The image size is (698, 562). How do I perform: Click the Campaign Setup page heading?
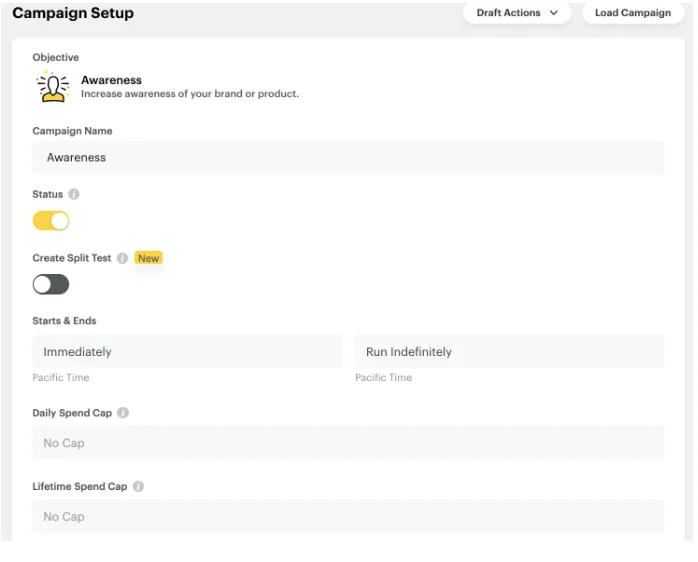(72, 13)
